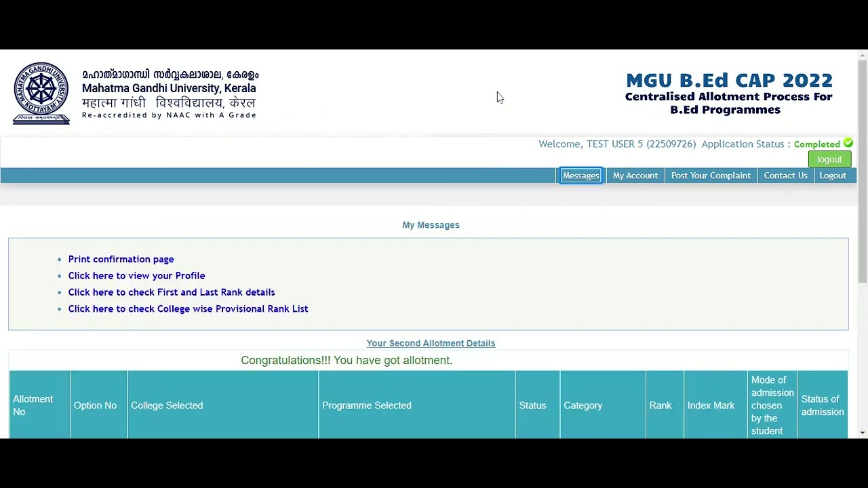Click Mode of admission chosen column header
Screen dimensions: 868x488
tap(772, 405)
